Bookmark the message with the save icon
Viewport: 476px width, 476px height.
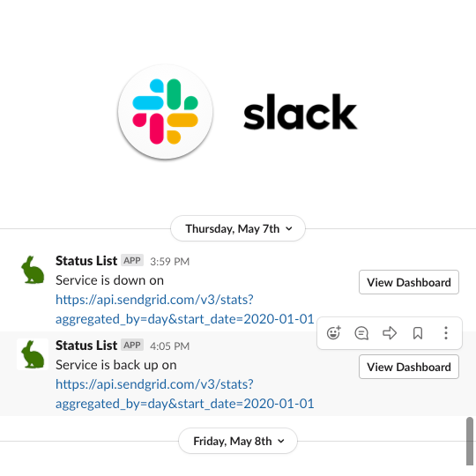coord(418,333)
